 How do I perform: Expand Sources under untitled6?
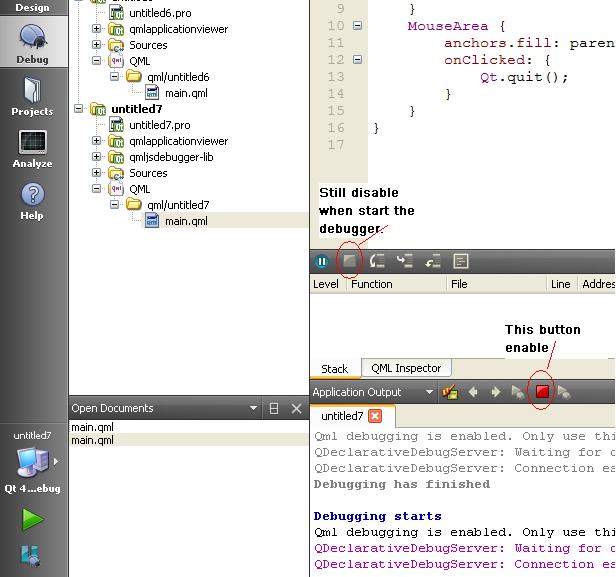(x=96, y=45)
